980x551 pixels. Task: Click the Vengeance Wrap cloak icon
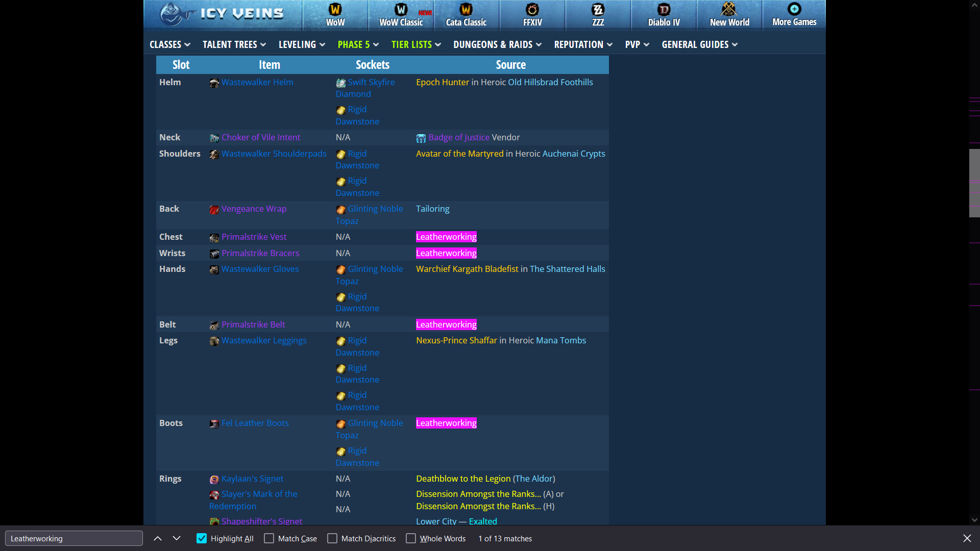tap(214, 209)
